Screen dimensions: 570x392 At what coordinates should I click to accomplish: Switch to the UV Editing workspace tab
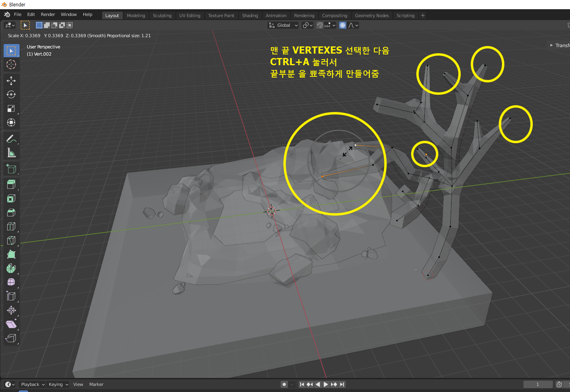tap(190, 16)
